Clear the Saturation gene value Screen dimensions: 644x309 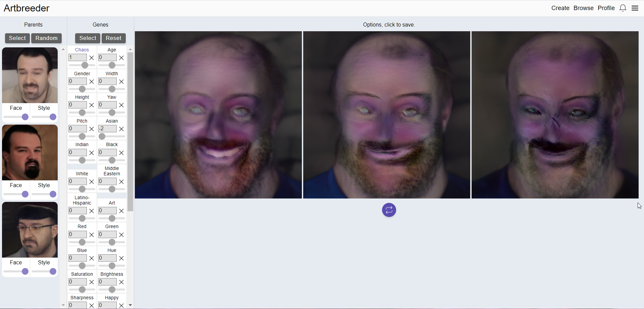pos(92,282)
